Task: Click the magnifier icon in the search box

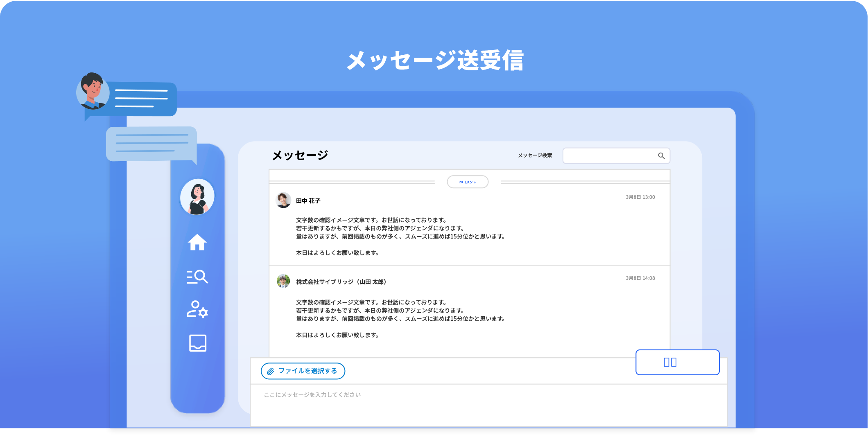Action: [661, 156]
